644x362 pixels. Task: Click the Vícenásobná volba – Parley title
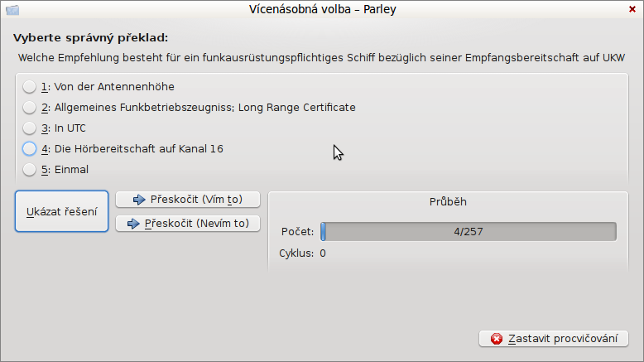(x=322, y=9)
